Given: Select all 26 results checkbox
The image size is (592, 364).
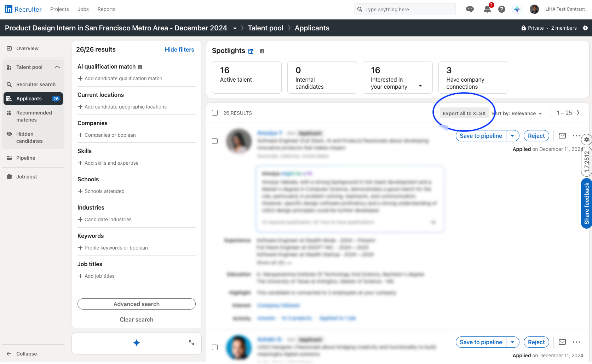Looking at the screenshot, I should (215, 113).
